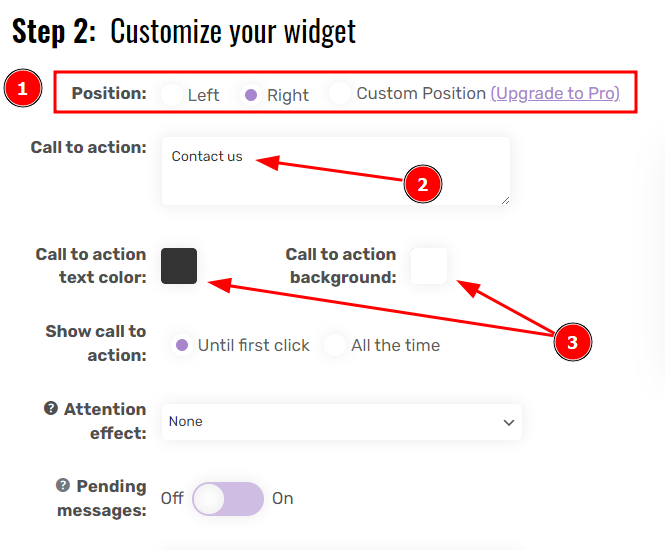
Task: Click the red numbered marker 3 badge
Action: tap(573, 342)
